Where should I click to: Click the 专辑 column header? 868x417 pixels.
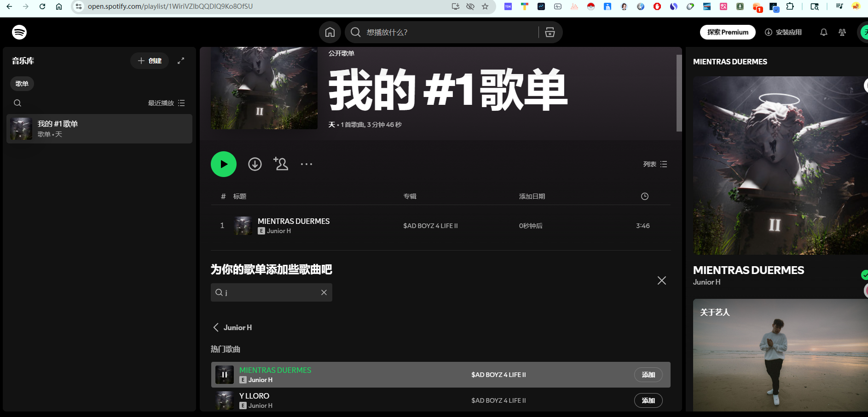[x=410, y=196]
